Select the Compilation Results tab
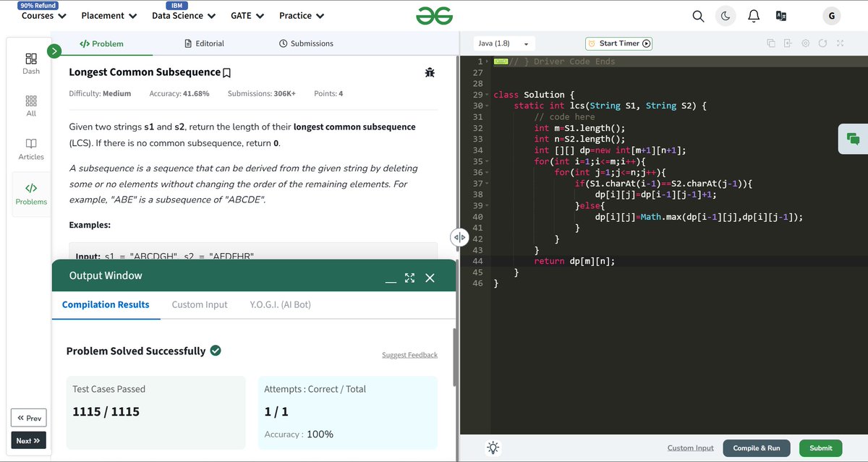This screenshot has height=462, width=868. (106, 304)
